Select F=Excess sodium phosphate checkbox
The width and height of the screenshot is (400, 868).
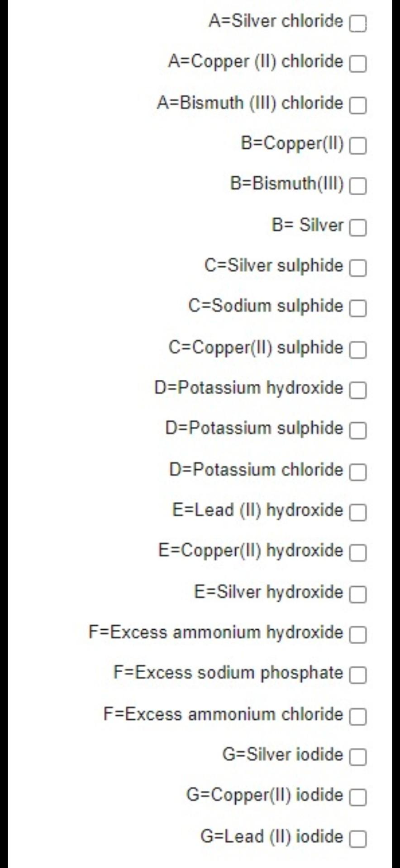tap(358, 676)
